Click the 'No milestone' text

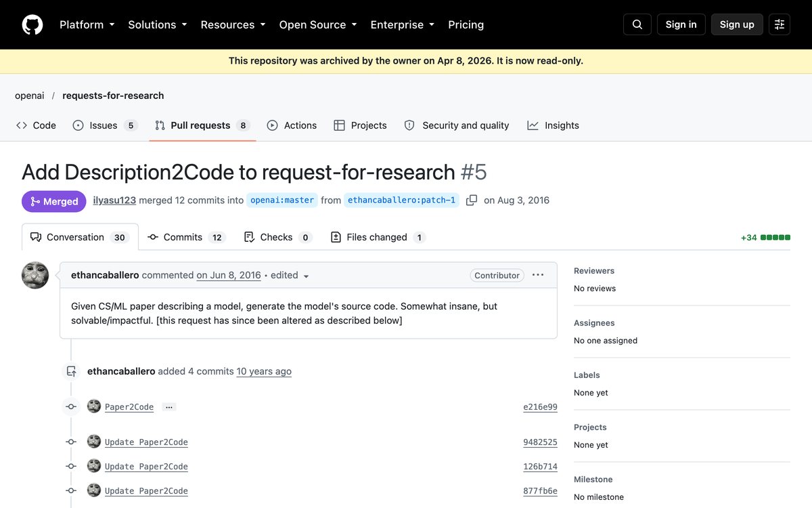(x=599, y=497)
